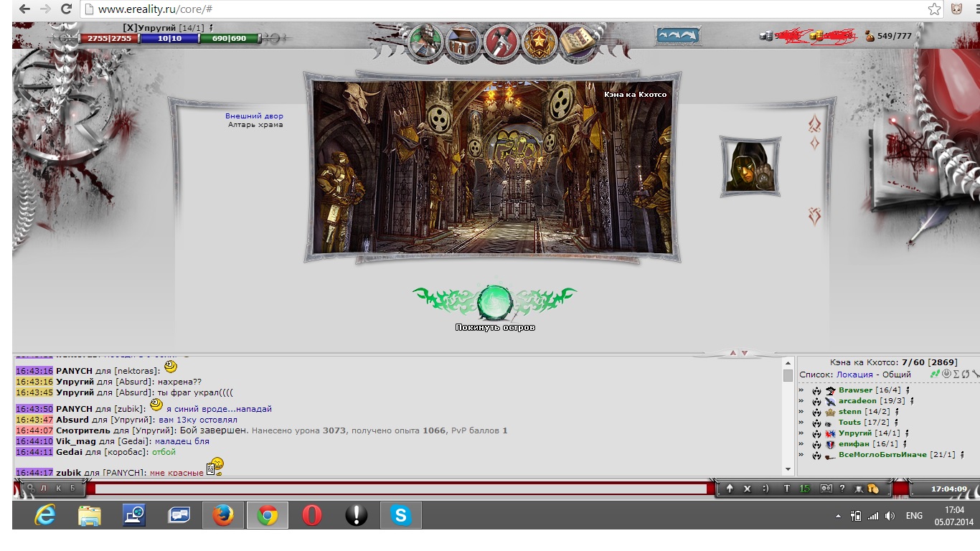Click the blue arrows transfer button
The height and width of the screenshot is (551, 980).
(678, 35)
